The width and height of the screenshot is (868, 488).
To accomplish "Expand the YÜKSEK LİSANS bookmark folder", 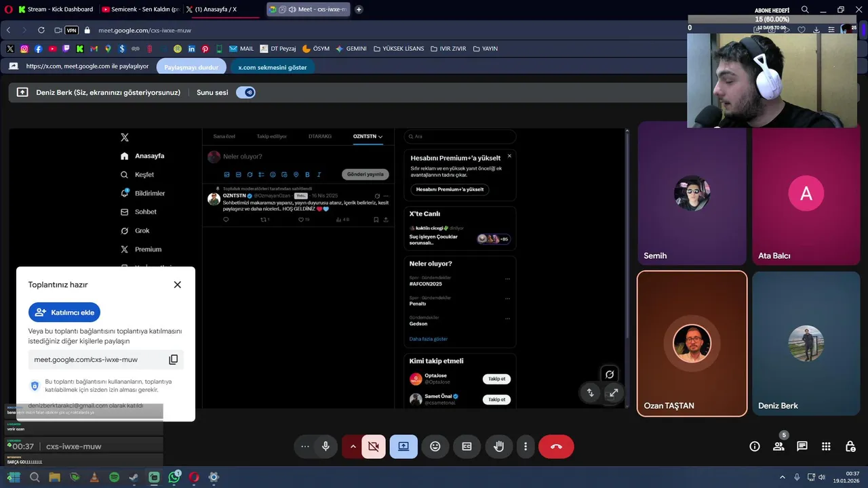I will 399,49.
